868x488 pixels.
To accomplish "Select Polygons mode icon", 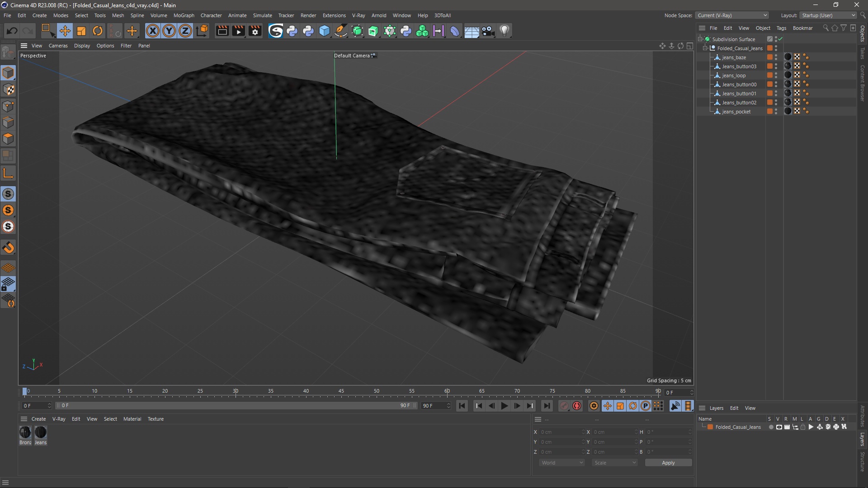I will tap(8, 139).
